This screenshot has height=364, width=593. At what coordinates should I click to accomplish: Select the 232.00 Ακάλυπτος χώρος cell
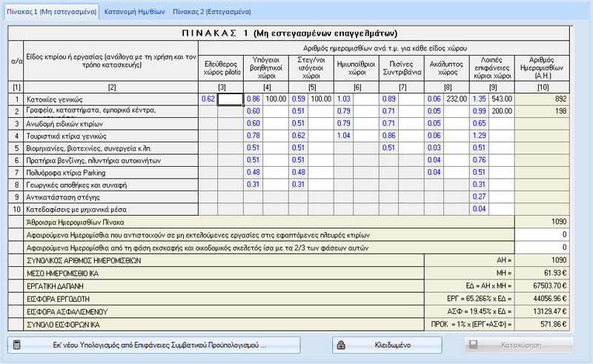(455, 99)
